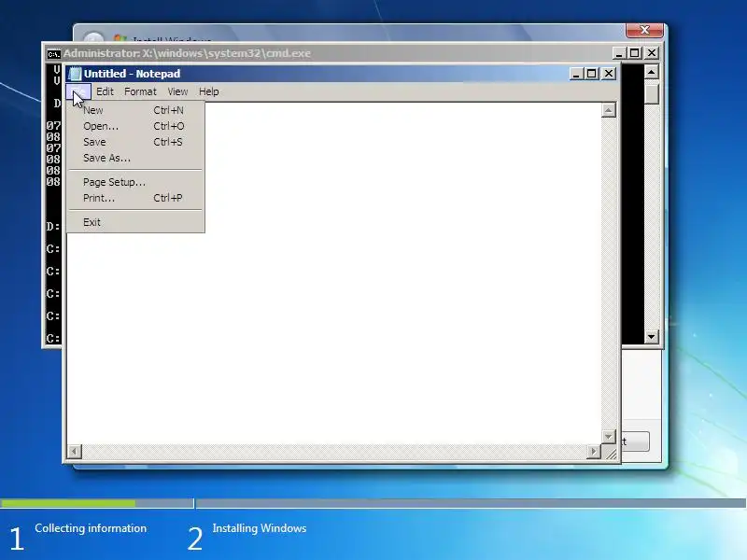The width and height of the screenshot is (747, 560).
Task: Close the Install Windows dialog
Action: pos(644,30)
